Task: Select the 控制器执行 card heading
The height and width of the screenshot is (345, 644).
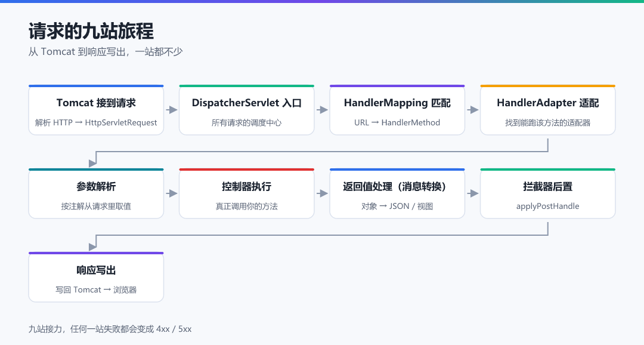Action: point(247,187)
